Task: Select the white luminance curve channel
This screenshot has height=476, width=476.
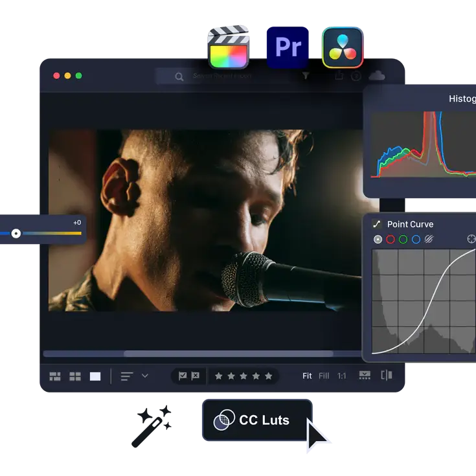Action: click(378, 240)
